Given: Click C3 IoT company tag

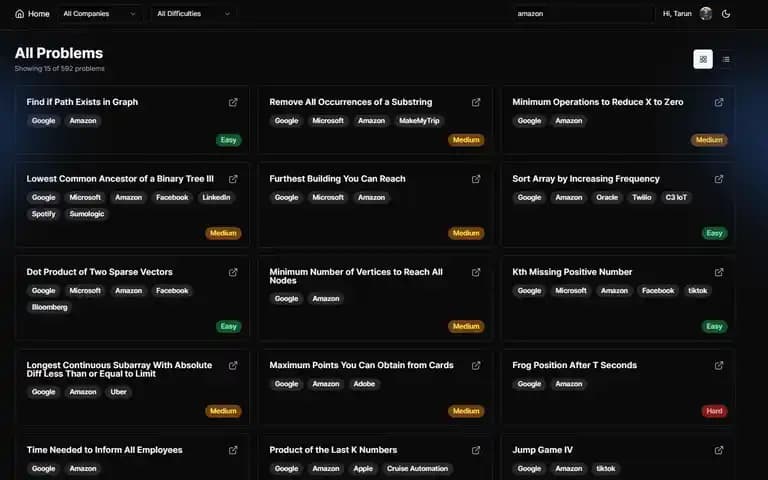Looking at the screenshot, I should pyautogui.click(x=676, y=197).
